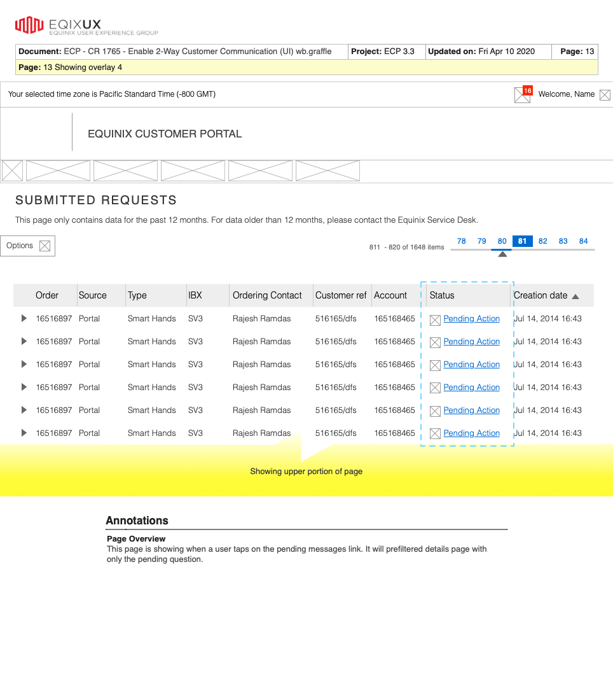The image size is (613, 700).
Task: Click the time zone Pacific Standard Time notice
Action: pos(111,94)
